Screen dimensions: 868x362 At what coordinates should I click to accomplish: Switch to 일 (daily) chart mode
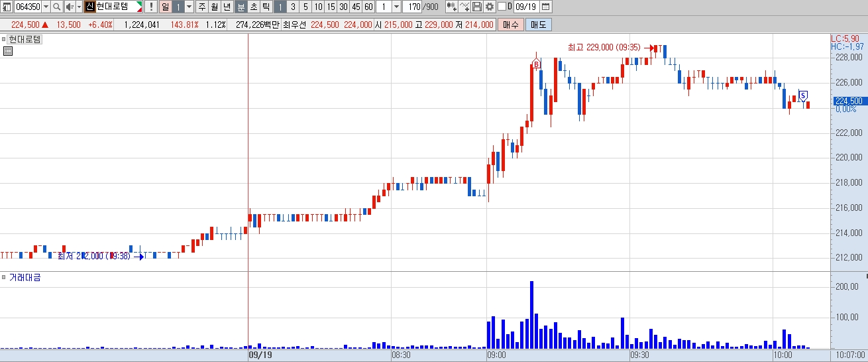tap(165, 7)
